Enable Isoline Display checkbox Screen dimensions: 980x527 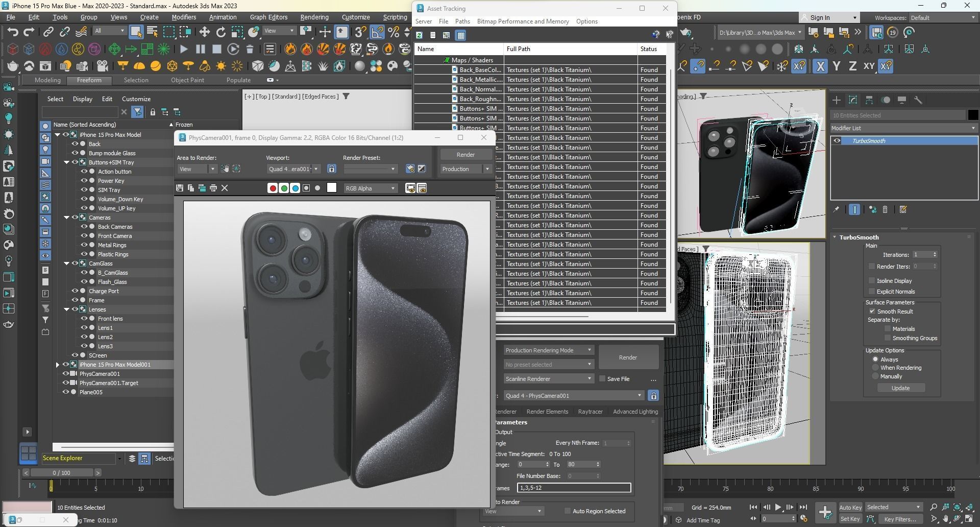click(872, 280)
